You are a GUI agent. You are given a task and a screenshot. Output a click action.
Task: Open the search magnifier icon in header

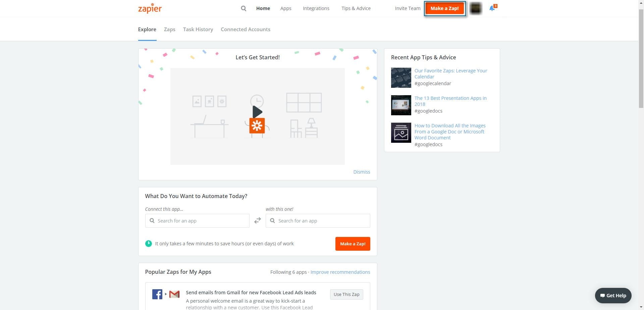[244, 8]
